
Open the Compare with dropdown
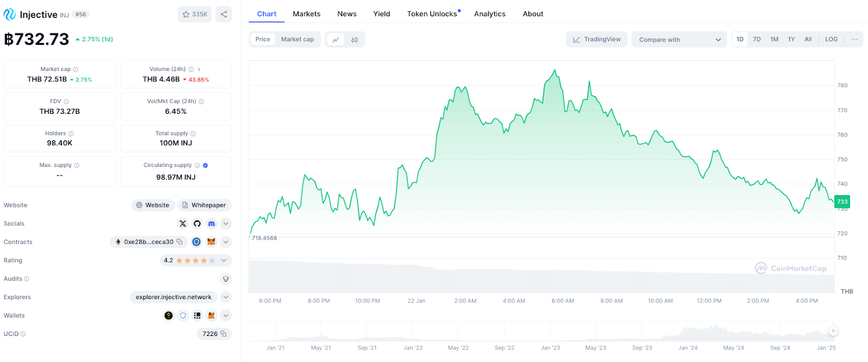(679, 40)
